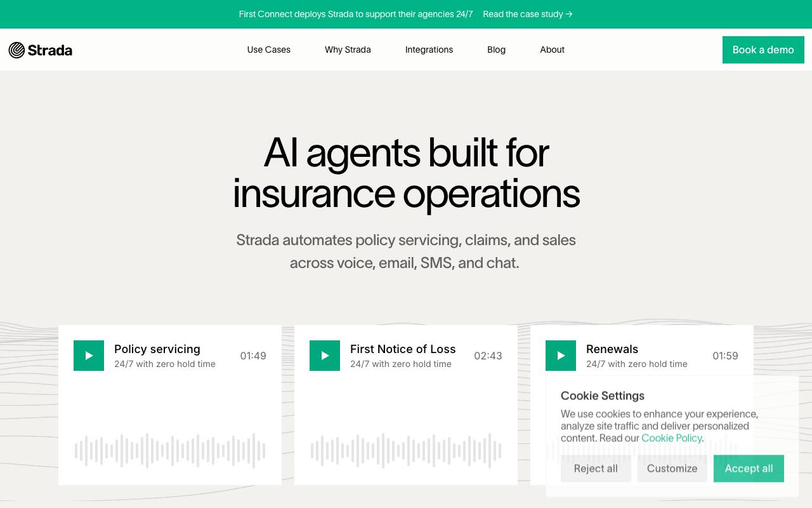Screen dimensions: 812x508
Task: Accept all cookies
Action: (749, 469)
